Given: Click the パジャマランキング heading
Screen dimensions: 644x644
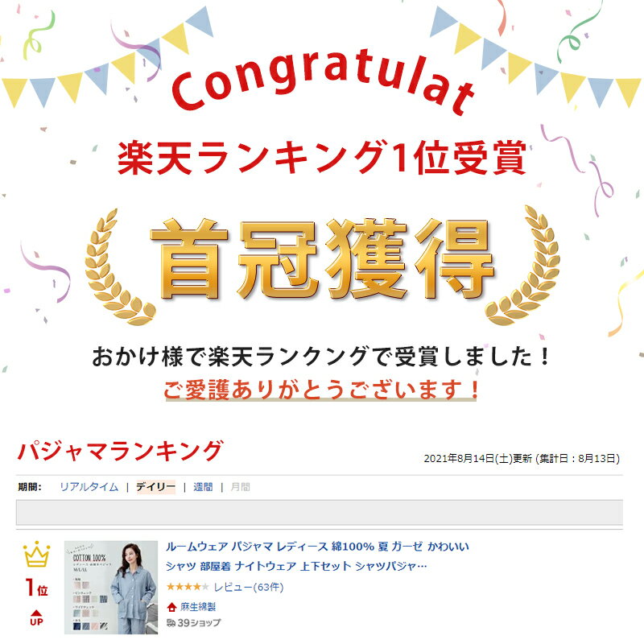Looking at the screenshot, I should coord(120,451).
